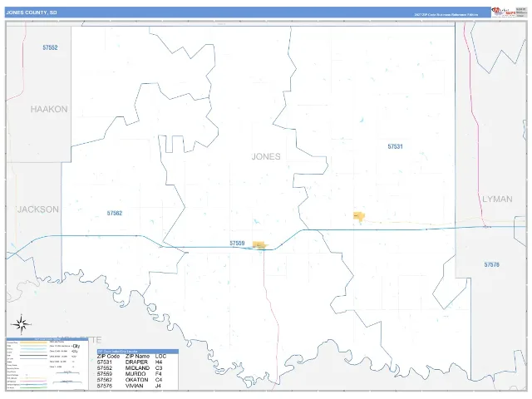Click 57562 in the ZIP index table
Screen dimensions: 532x399
coord(105,380)
